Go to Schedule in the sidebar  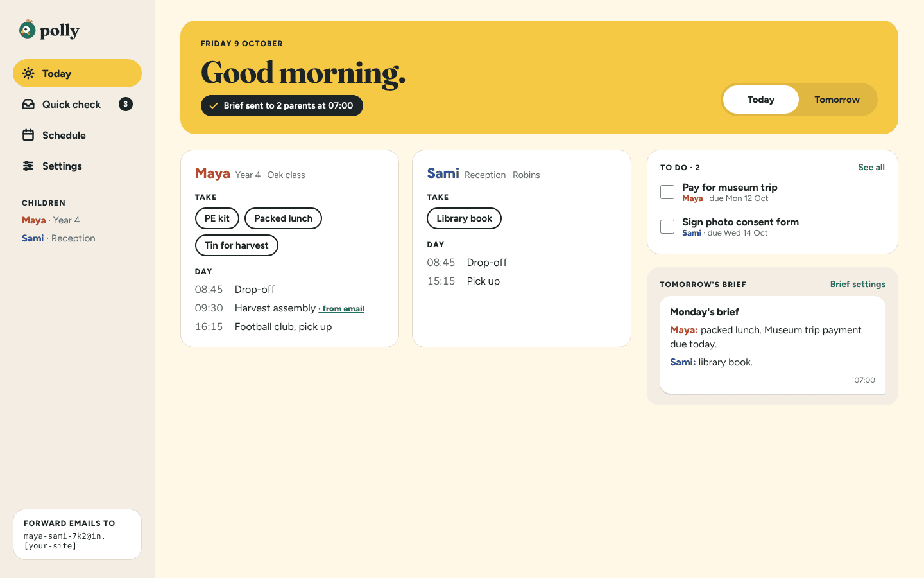pos(77,135)
